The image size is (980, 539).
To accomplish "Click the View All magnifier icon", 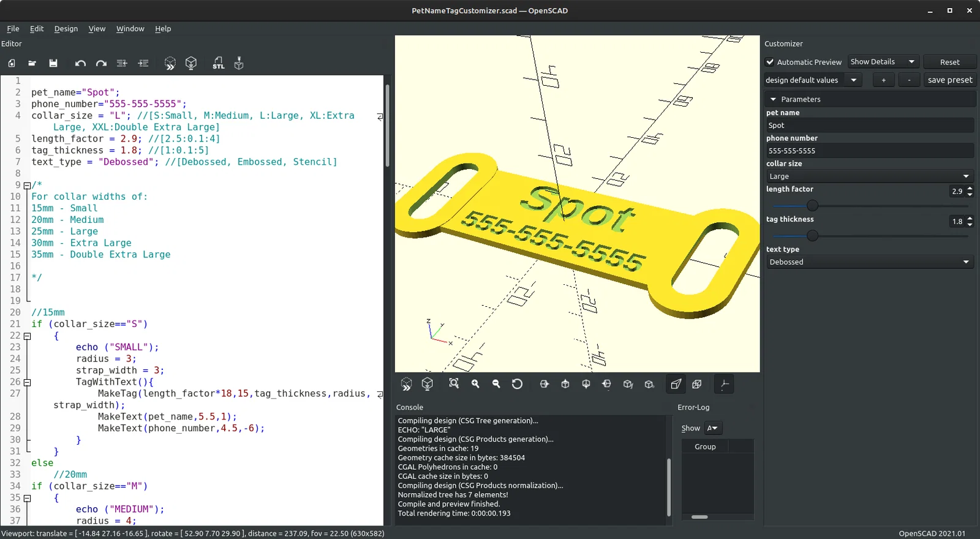I will tap(454, 384).
